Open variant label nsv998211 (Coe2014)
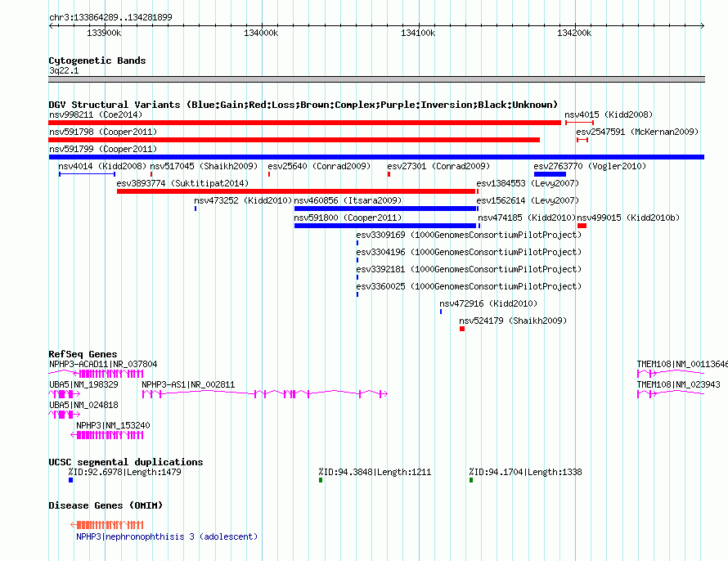 click(x=96, y=114)
